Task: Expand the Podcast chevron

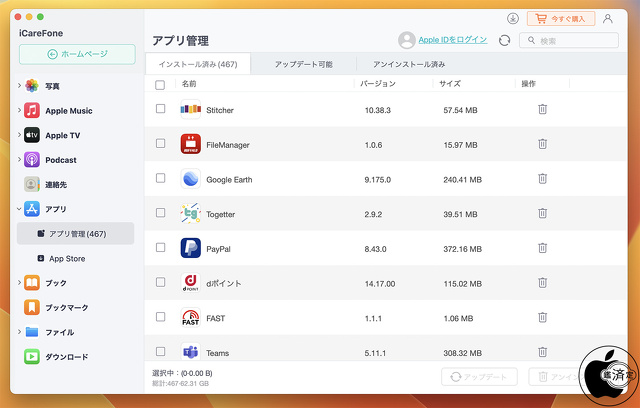Action: click(x=19, y=159)
